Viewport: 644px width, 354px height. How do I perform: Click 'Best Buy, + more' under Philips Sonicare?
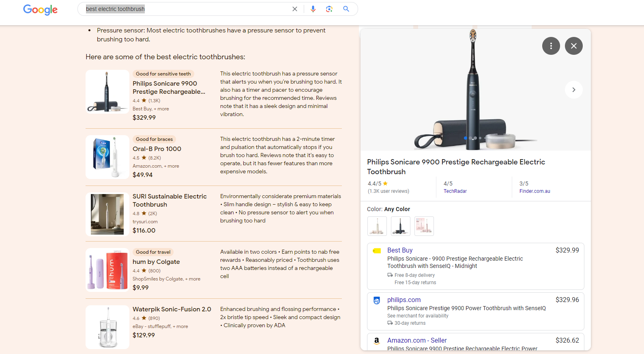pos(151,109)
